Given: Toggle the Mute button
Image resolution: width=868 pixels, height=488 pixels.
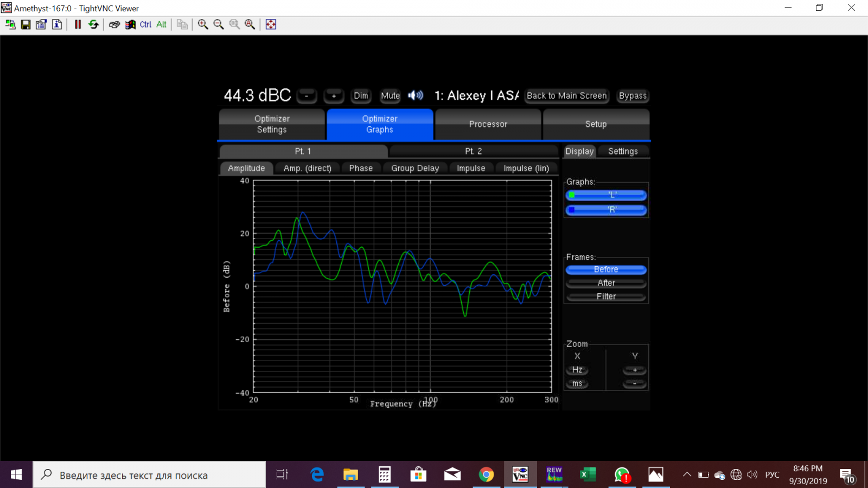Looking at the screenshot, I should coord(390,96).
